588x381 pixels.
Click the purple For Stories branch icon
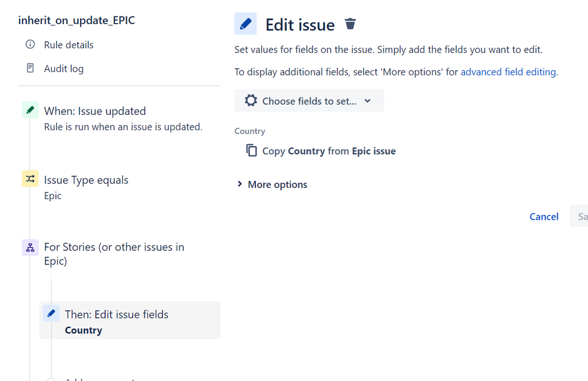30,247
